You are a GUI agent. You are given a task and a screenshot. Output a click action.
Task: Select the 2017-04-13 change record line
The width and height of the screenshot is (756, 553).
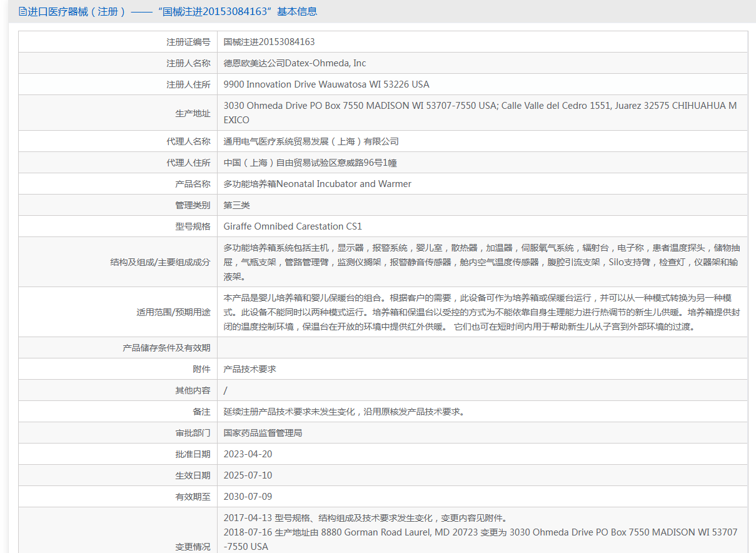[x=365, y=518]
